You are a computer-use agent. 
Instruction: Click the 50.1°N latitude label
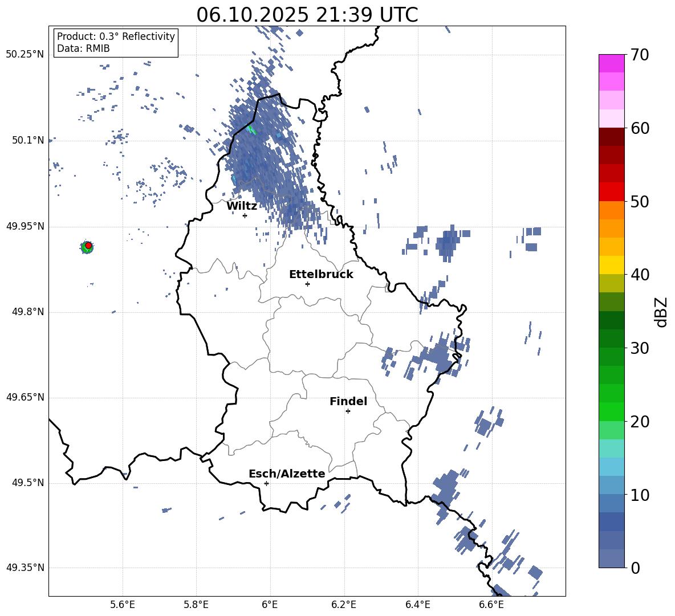pyautogui.click(x=28, y=140)
